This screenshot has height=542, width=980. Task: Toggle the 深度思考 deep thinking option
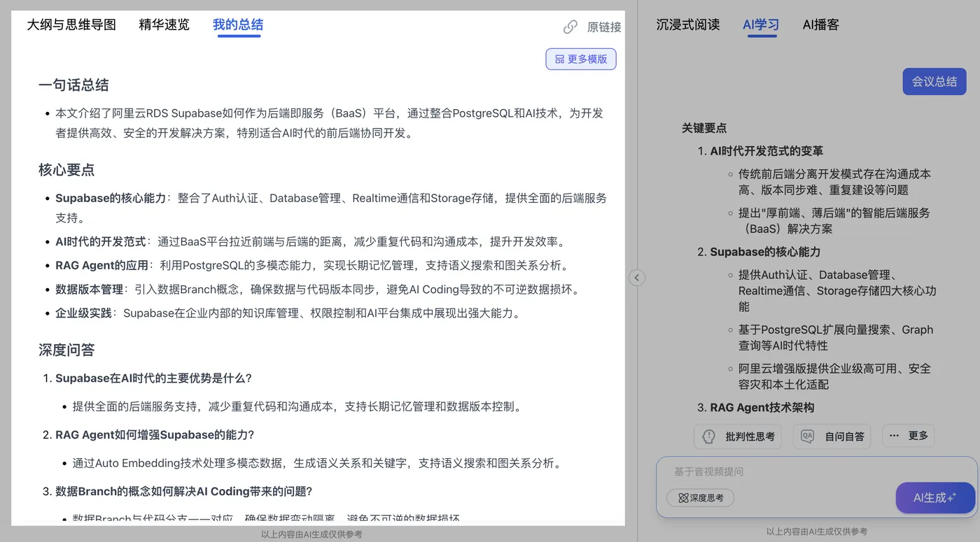point(701,498)
